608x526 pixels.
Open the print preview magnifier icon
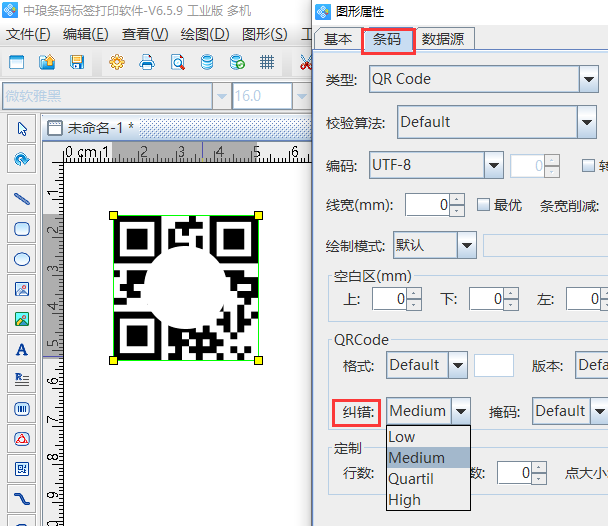pyautogui.click(x=177, y=62)
